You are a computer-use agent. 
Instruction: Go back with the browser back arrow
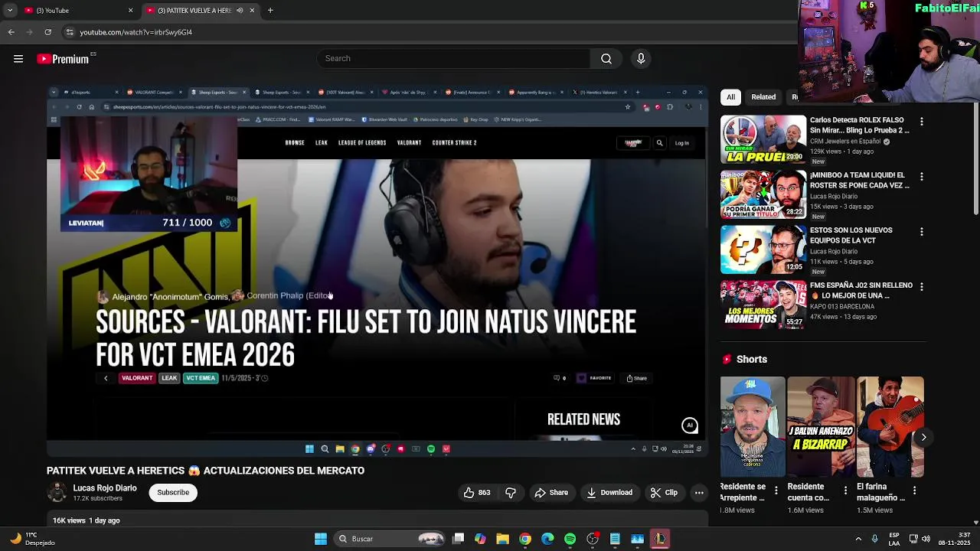(11, 32)
